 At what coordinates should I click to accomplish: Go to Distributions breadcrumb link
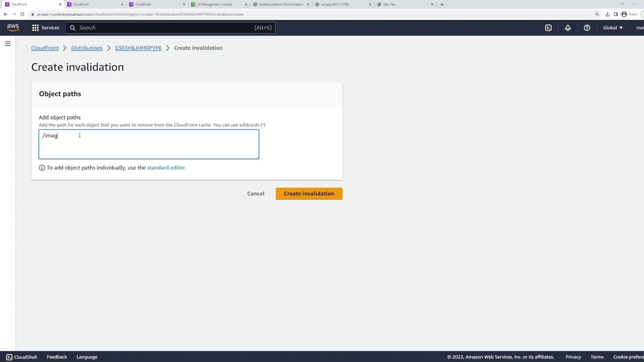tap(87, 48)
